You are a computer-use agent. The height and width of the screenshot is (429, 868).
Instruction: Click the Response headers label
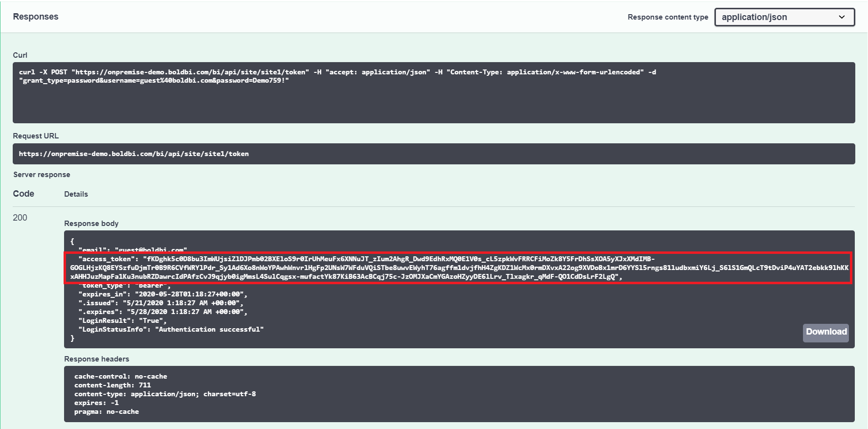(x=97, y=359)
